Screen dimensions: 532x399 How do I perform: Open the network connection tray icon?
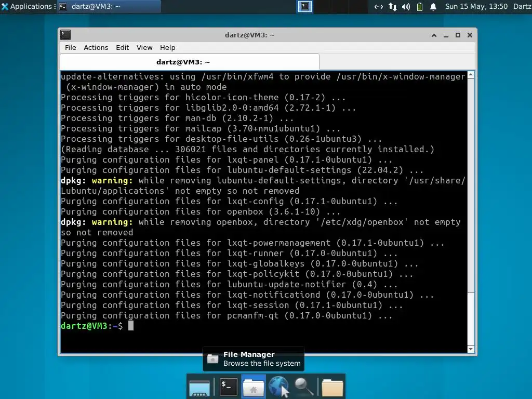(x=378, y=6)
